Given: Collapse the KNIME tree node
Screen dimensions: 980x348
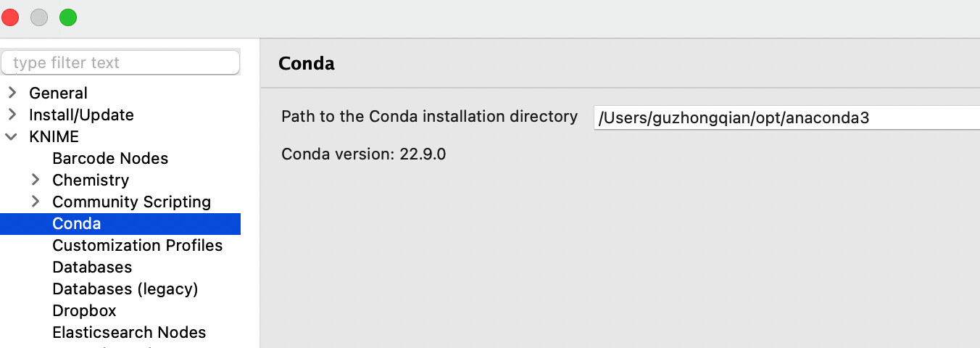Looking at the screenshot, I should coord(12,136).
